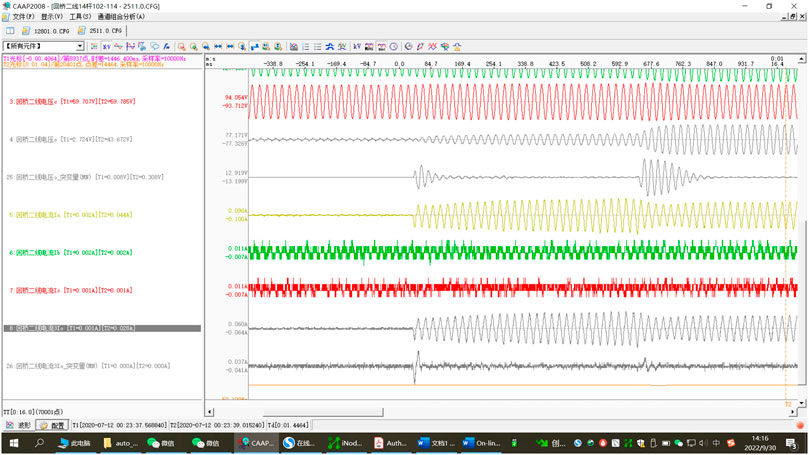This screenshot has height=455, width=809.
Task: Open the 【所有元件】 component dropdown
Action: pyautogui.click(x=43, y=46)
